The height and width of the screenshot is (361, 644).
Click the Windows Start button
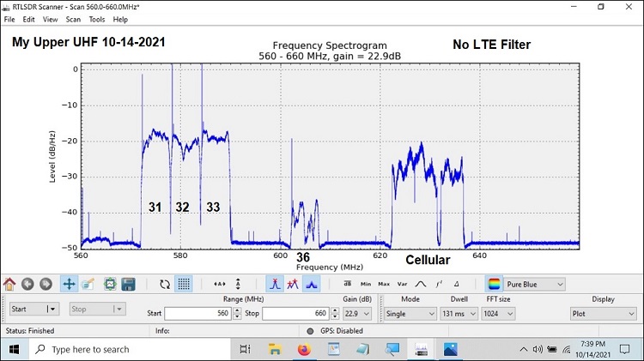pyautogui.click(x=15, y=349)
